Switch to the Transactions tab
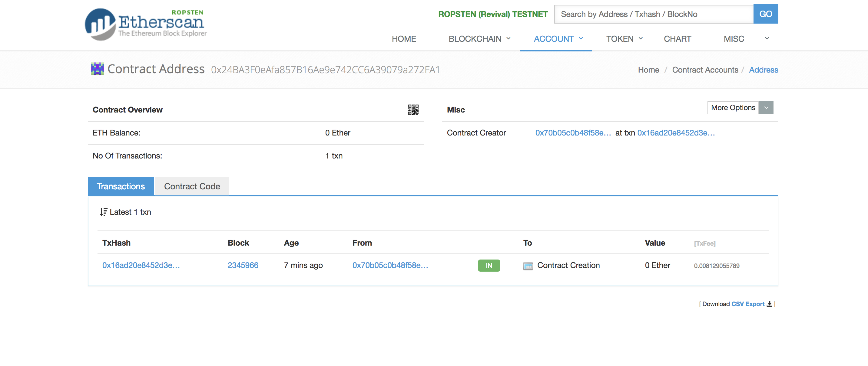 (x=121, y=186)
